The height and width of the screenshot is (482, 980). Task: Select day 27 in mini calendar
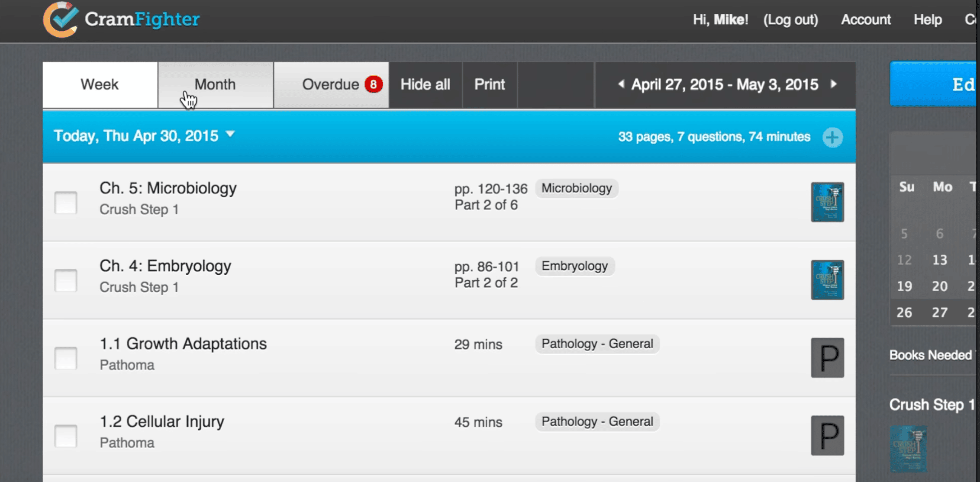[939, 313]
